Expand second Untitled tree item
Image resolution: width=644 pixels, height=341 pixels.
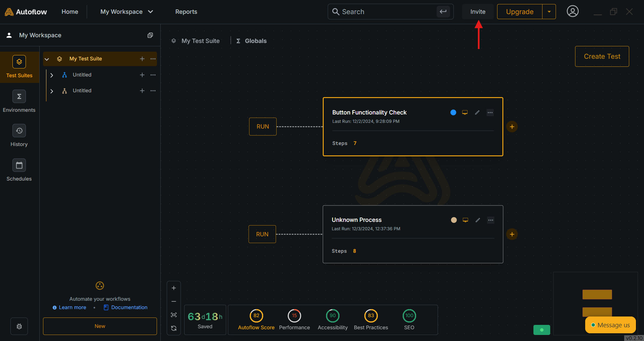[x=52, y=91]
